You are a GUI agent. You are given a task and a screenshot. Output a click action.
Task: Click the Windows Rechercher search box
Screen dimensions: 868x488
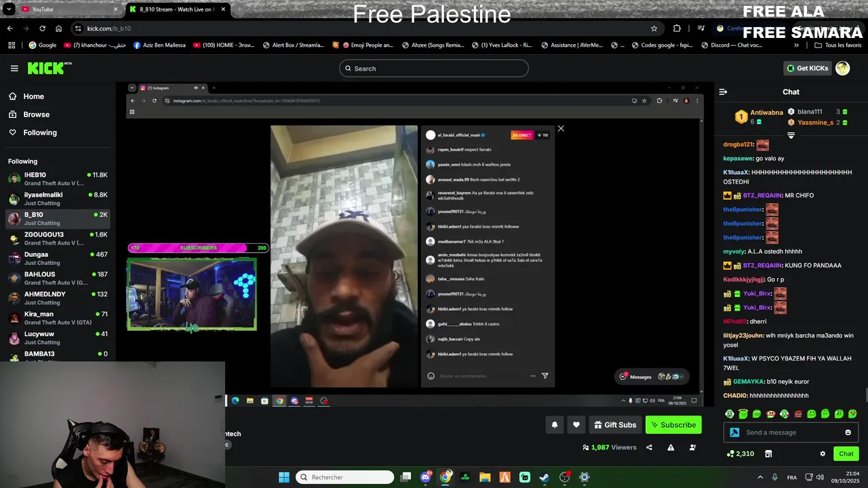[x=344, y=477]
